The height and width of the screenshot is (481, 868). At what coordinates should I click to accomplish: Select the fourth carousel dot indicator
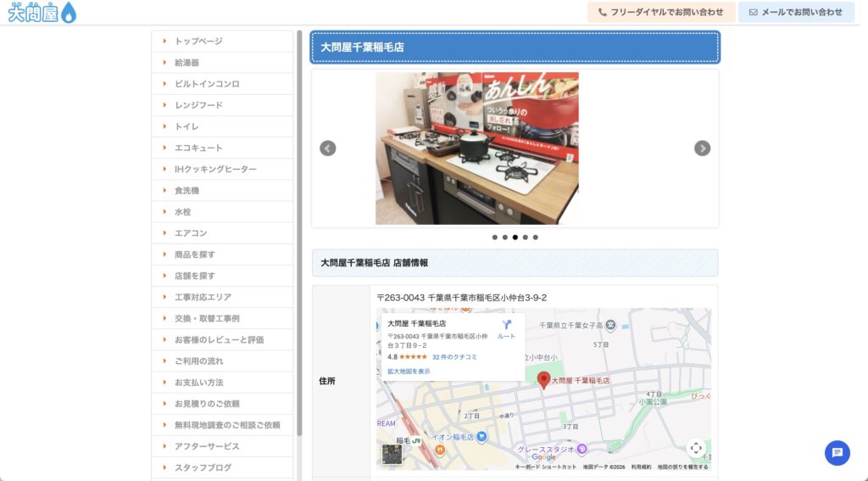(x=526, y=238)
